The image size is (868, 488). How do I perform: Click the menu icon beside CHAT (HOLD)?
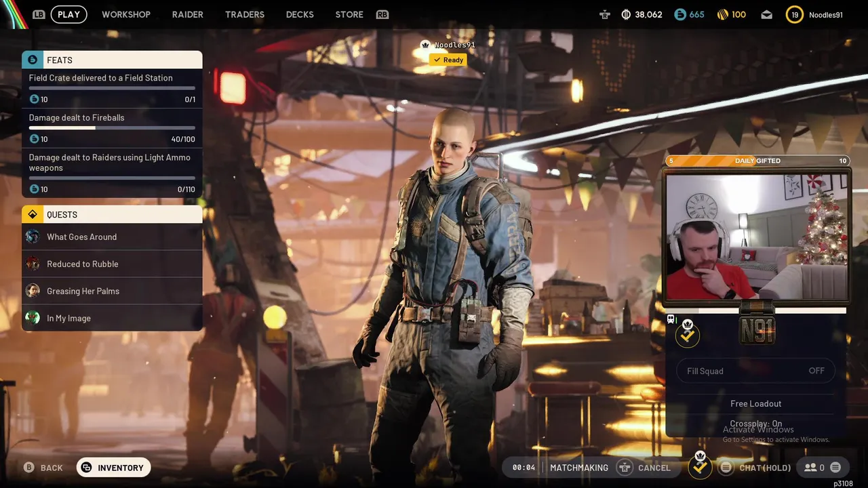click(726, 468)
